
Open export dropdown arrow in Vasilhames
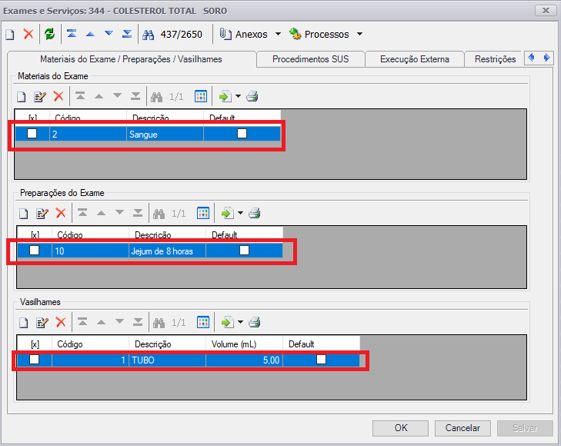click(x=240, y=322)
